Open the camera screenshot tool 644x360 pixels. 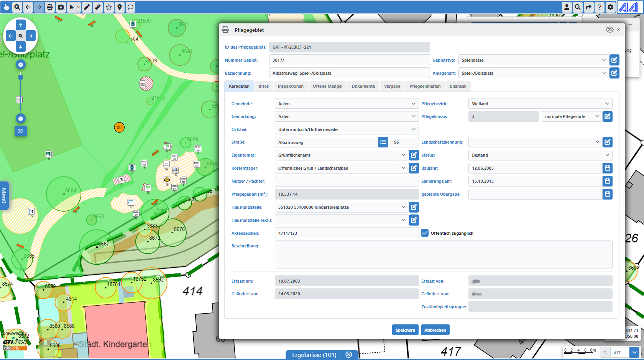[61, 7]
